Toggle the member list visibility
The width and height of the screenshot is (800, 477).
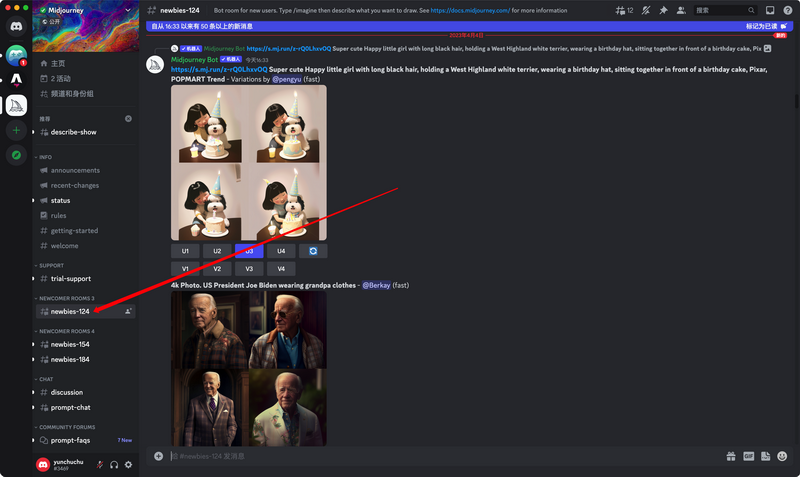(681, 10)
